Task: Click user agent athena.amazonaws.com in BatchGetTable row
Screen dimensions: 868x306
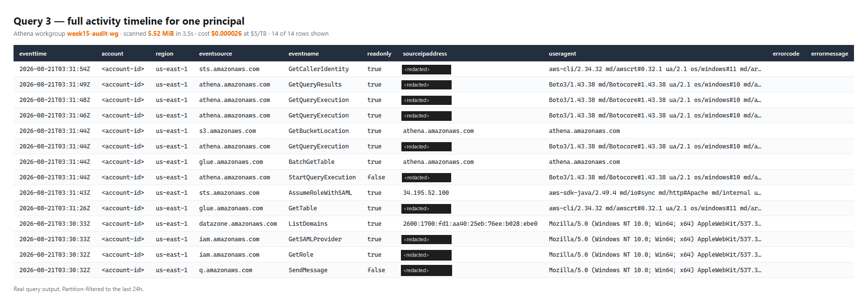Action: [x=584, y=162]
